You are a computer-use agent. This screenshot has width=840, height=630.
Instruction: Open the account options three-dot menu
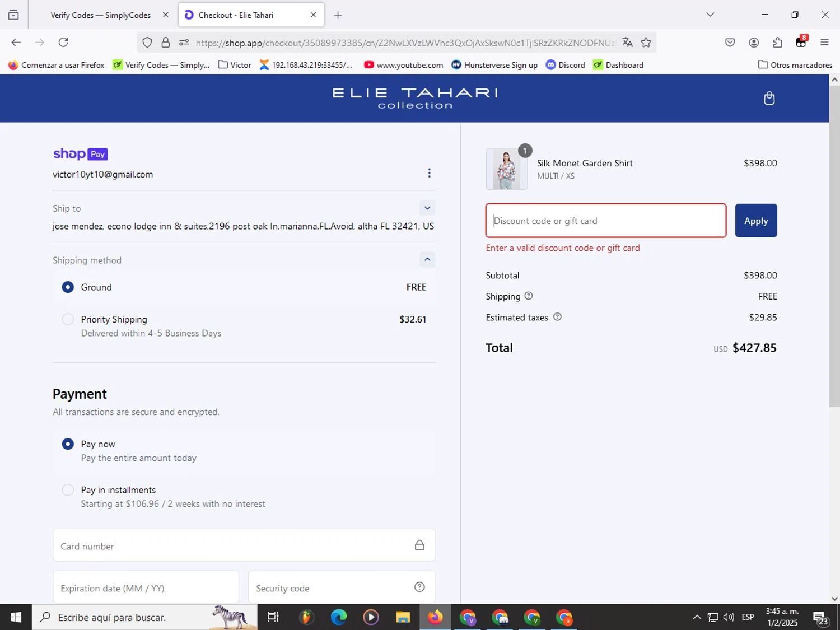coord(429,173)
